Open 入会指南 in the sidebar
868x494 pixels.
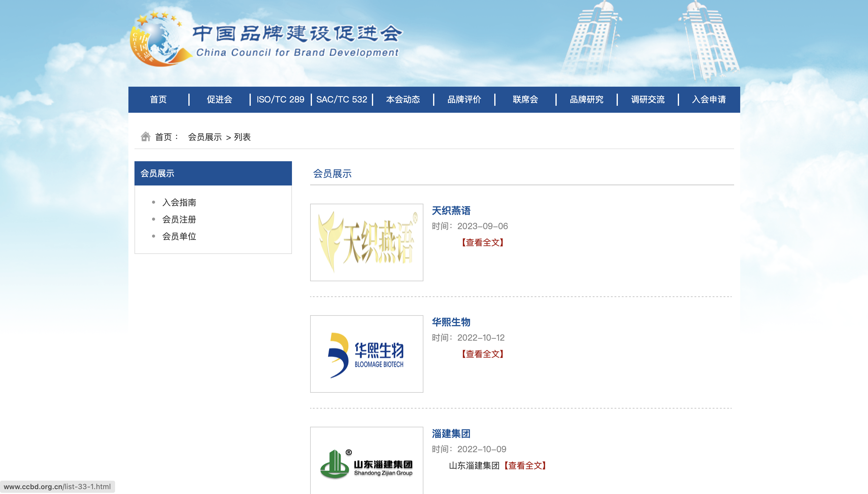point(179,202)
